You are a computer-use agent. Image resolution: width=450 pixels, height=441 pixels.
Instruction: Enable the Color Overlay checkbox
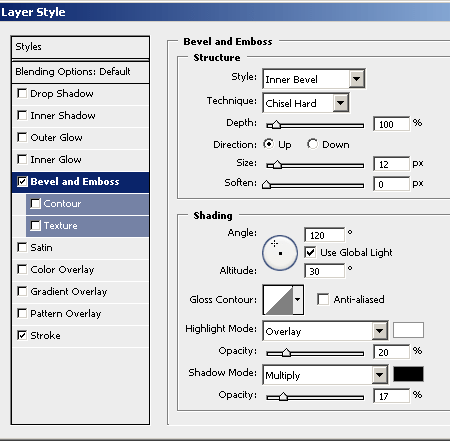pos(22,269)
